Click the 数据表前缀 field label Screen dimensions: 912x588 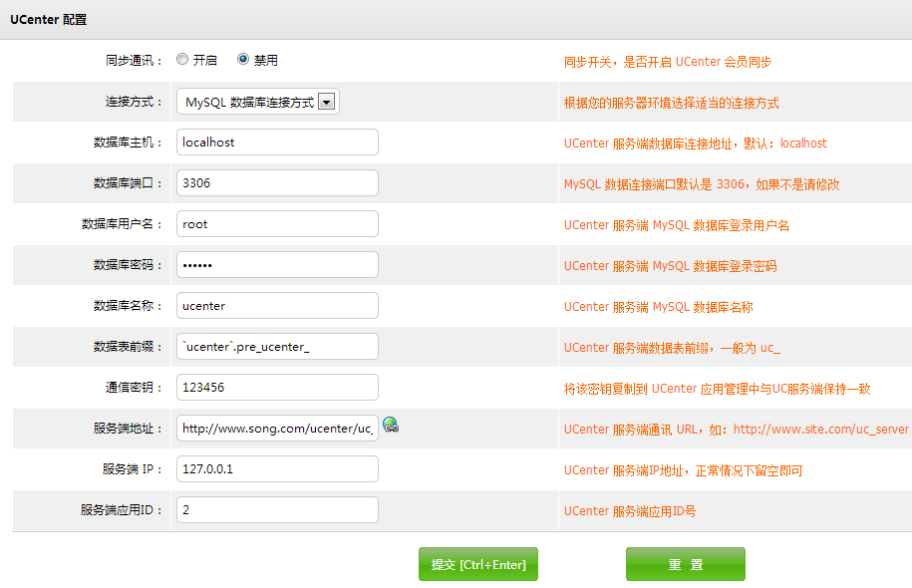pos(128,347)
